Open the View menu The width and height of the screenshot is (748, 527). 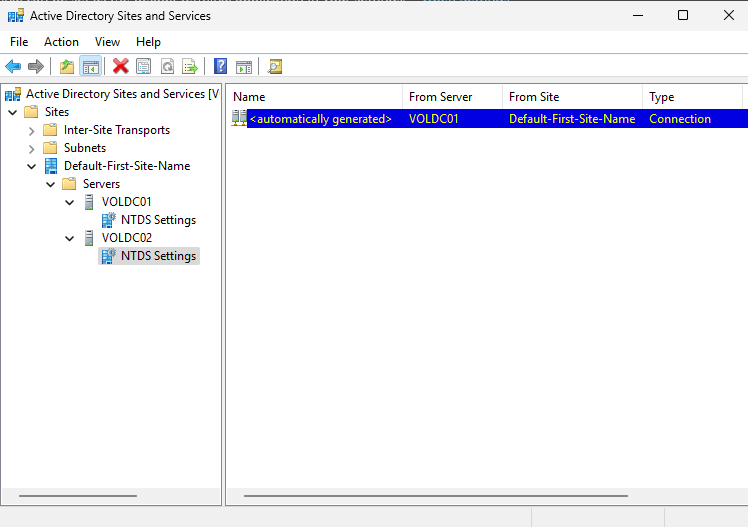coord(107,42)
